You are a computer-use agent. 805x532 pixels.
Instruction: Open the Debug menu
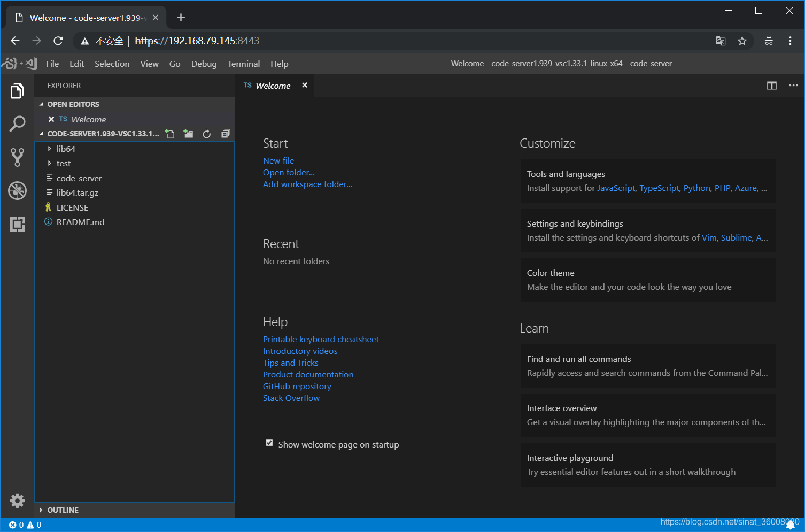204,64
